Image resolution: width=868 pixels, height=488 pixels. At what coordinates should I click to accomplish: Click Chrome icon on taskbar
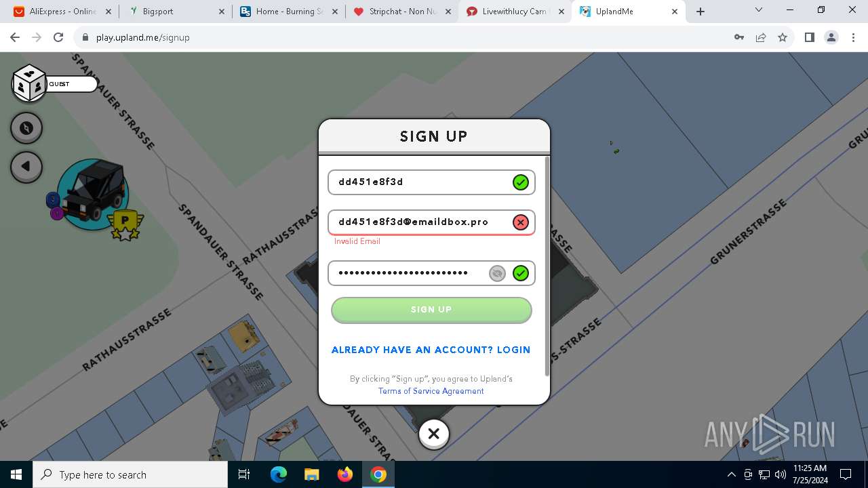(378, 474)
